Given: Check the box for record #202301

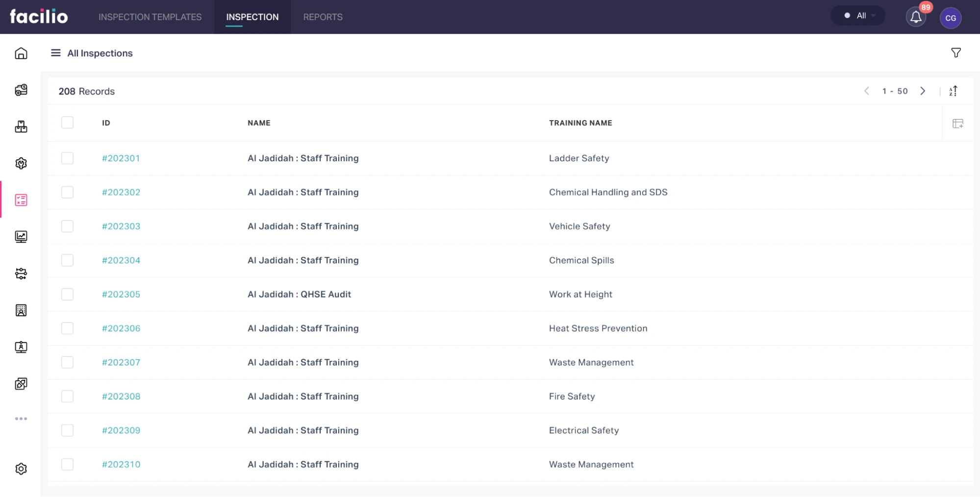Looking at the screenshot, I should [67, 158].
